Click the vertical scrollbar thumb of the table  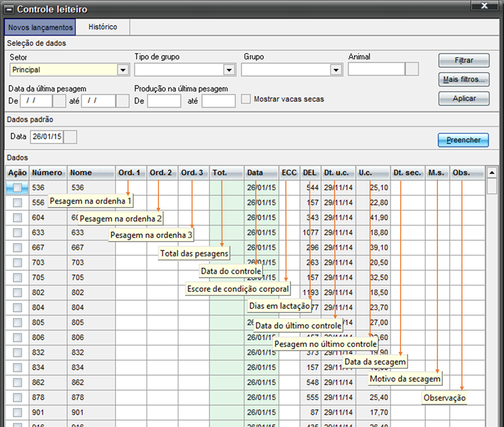[x=492, y=187]
